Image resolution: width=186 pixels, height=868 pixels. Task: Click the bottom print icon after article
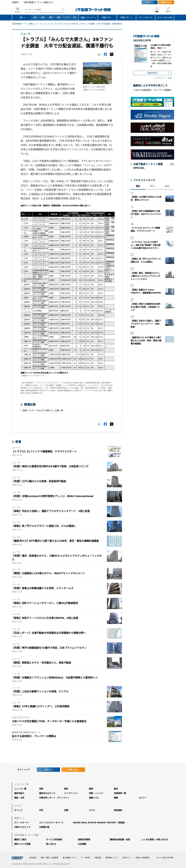pos(99,424)
